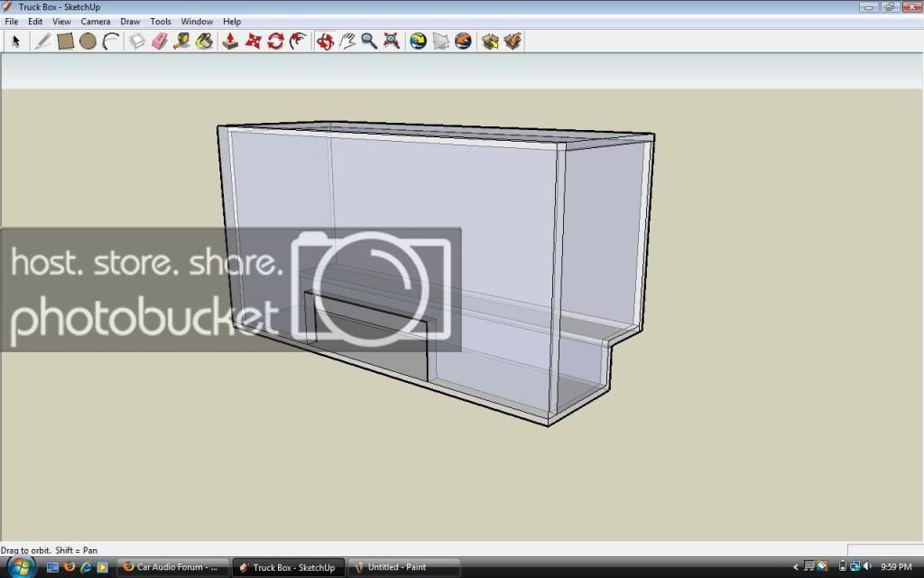
Task: Click the Get Current View Google Earth icon
Action: tap(418, 42)
